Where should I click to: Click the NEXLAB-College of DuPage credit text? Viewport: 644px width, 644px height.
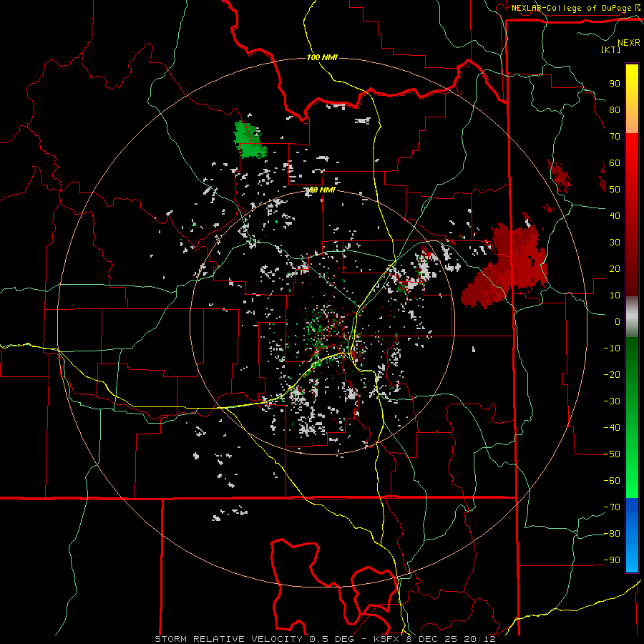click(572, 8)
